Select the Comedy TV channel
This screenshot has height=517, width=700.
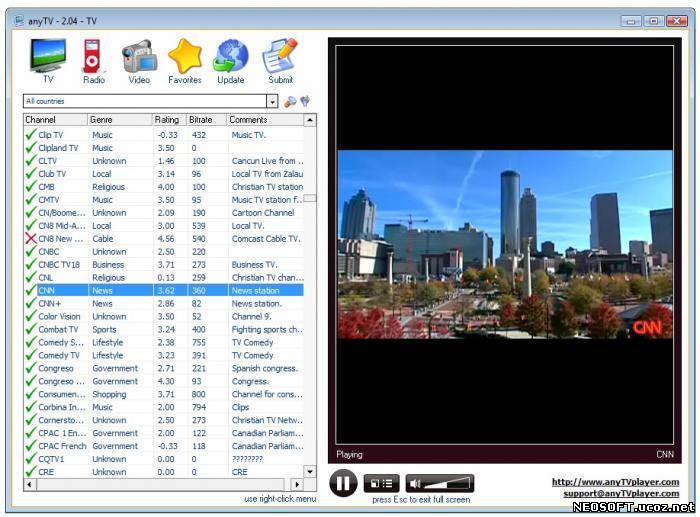click(164, 355)
